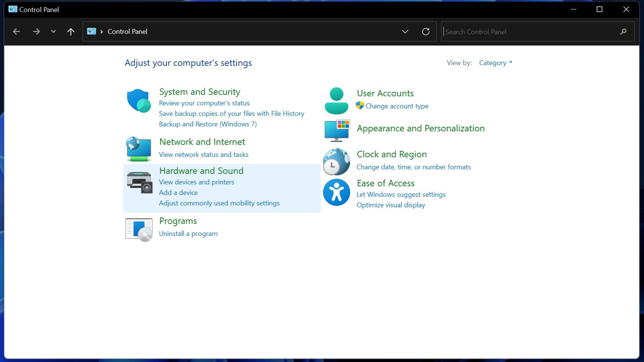
Task: Close the Control Panel window
Action: tap(626, 9)
